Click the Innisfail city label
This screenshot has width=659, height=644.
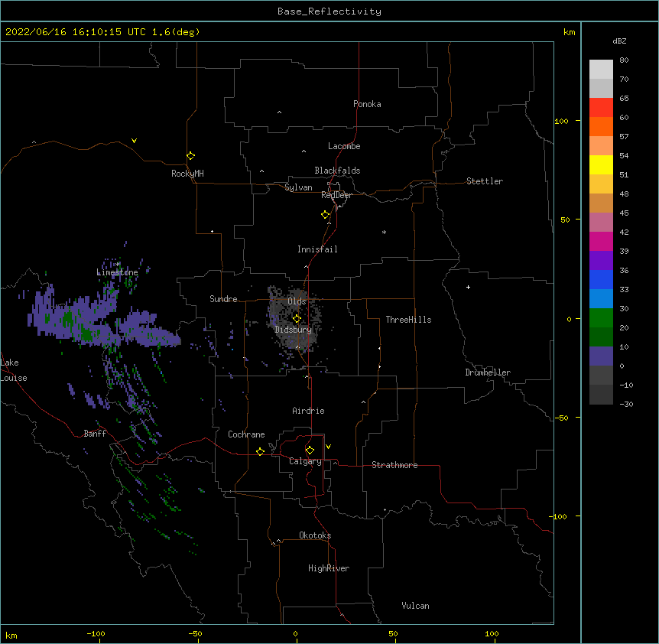pos(317,249)
